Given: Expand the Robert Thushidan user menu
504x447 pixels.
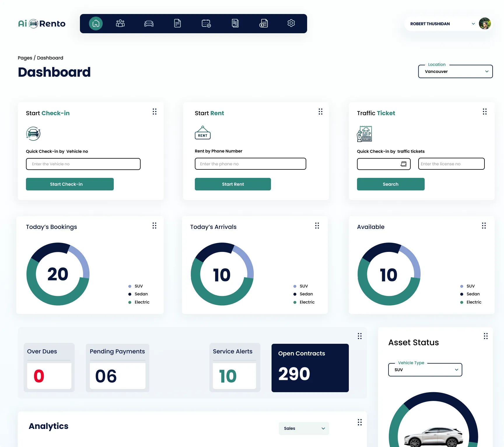Looking at the screenshot, I should click(473, 24).
